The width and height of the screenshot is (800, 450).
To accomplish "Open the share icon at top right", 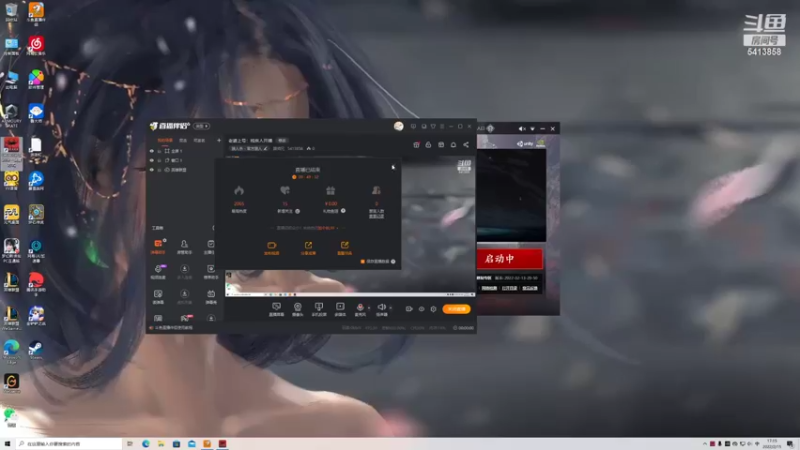I will 466,145.
